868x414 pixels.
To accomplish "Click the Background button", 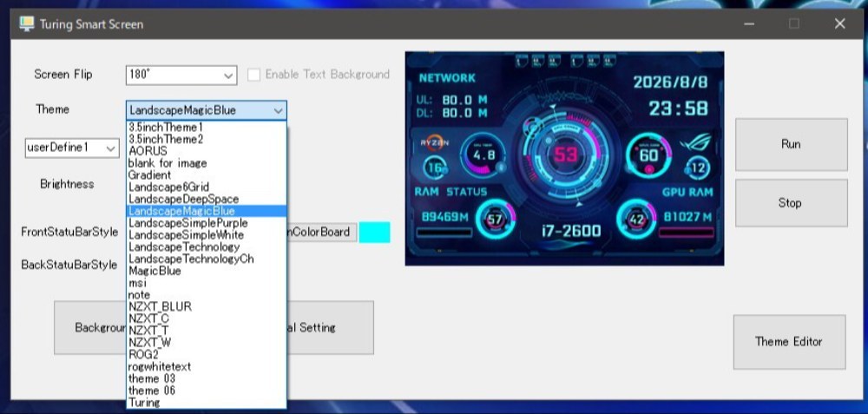I will [x=90, y=328].
